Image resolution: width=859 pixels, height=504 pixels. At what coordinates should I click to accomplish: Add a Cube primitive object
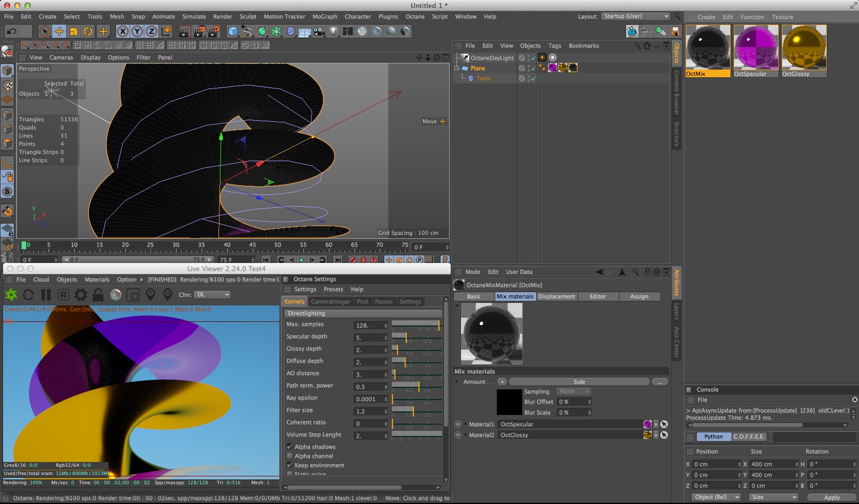tap(233, 31)
